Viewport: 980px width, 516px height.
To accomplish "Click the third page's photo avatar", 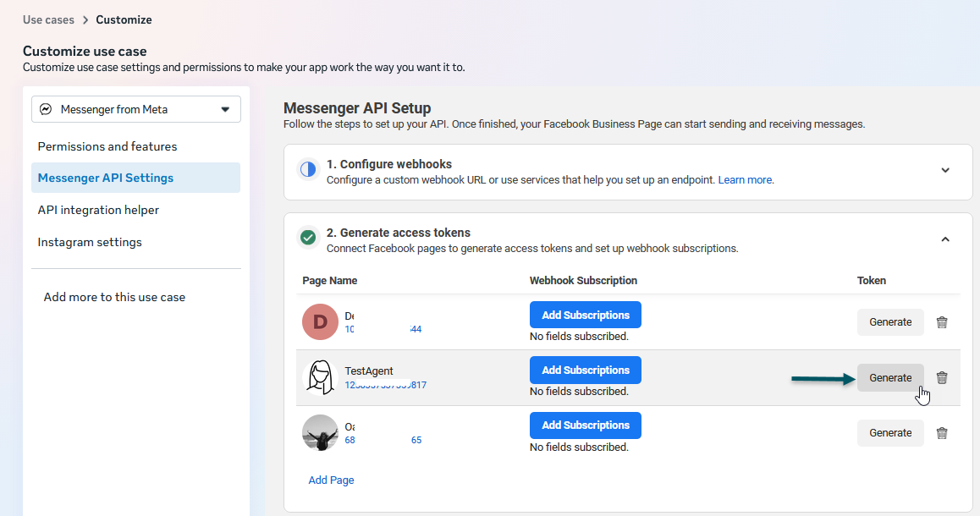I will [x=320, y=432].
